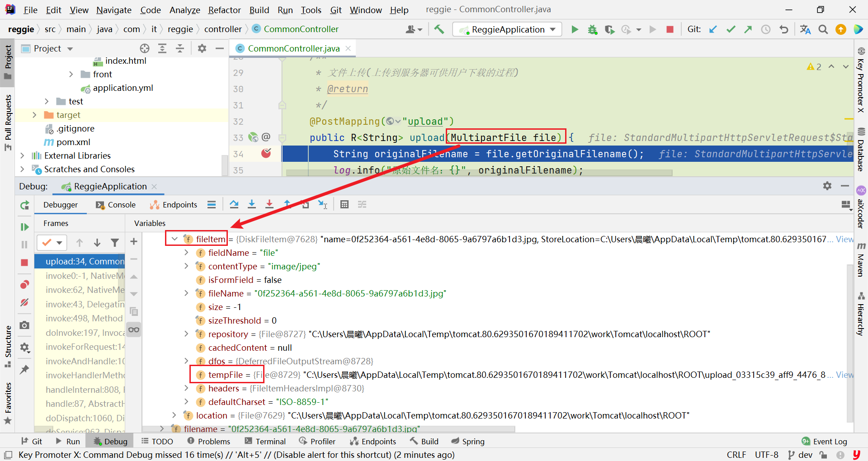Toggle the Project tool window stripe
Image resolution: width=868 pixels, height=461 pixels.
(8, 62)
